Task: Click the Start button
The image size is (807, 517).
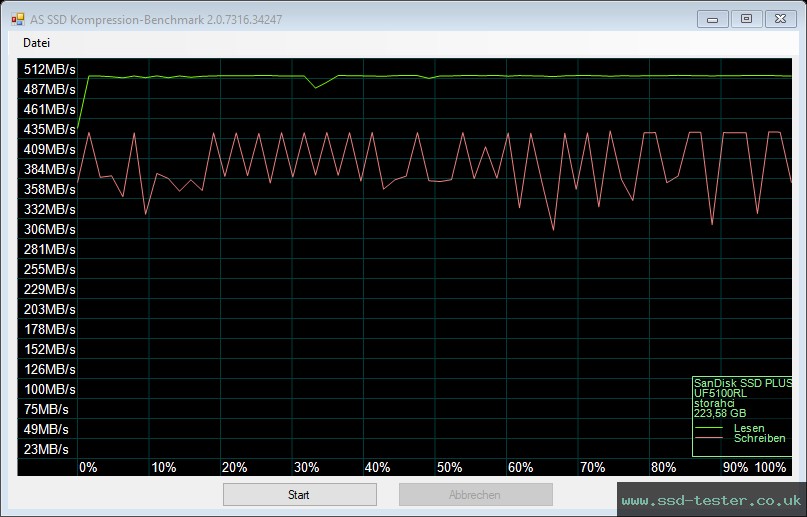Action: point(300,495)
